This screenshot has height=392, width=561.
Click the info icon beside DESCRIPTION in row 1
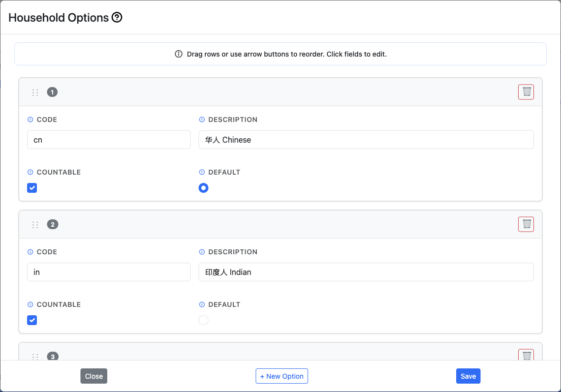[x=202, y=119]
